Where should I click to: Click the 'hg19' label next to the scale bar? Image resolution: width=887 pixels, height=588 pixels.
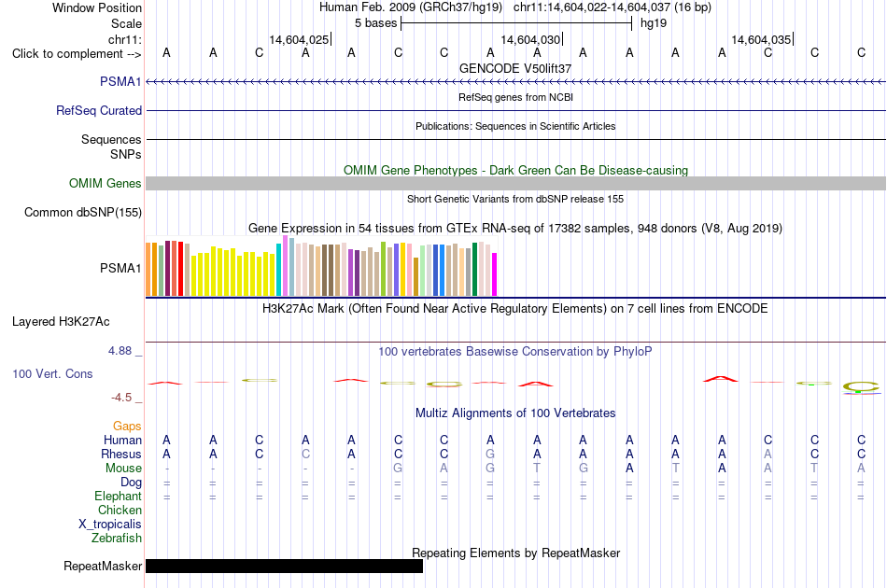click(x=654, y=23)
